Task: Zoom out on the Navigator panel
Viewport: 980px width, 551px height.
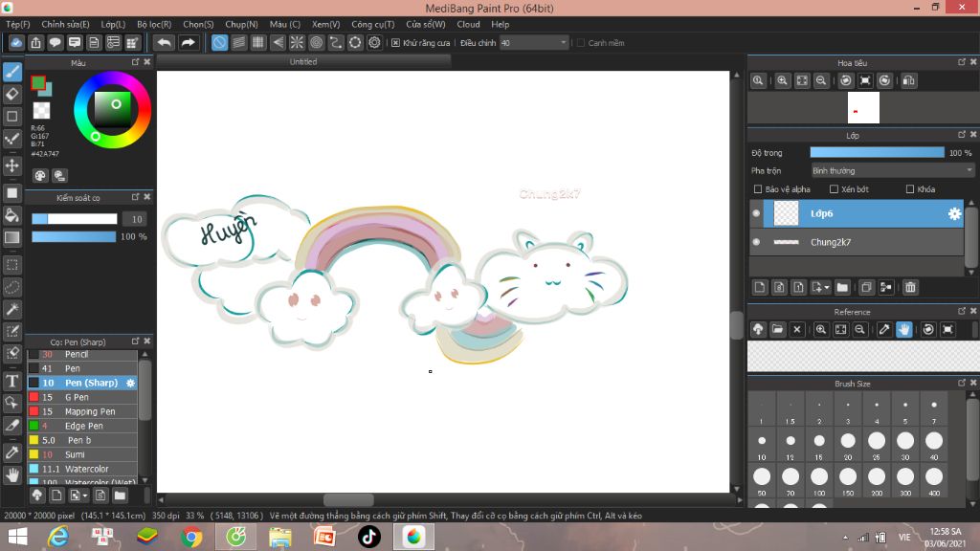Action: [x=821, y=80]
